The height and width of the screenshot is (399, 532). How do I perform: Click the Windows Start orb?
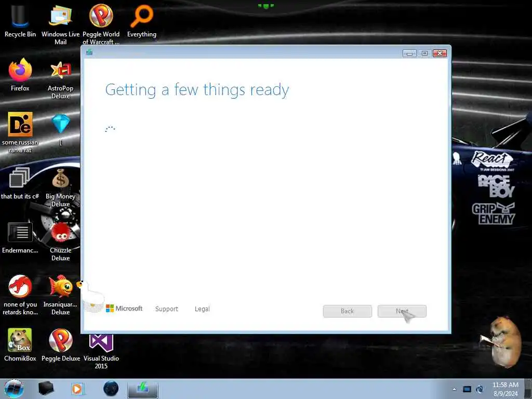[14, 389]
